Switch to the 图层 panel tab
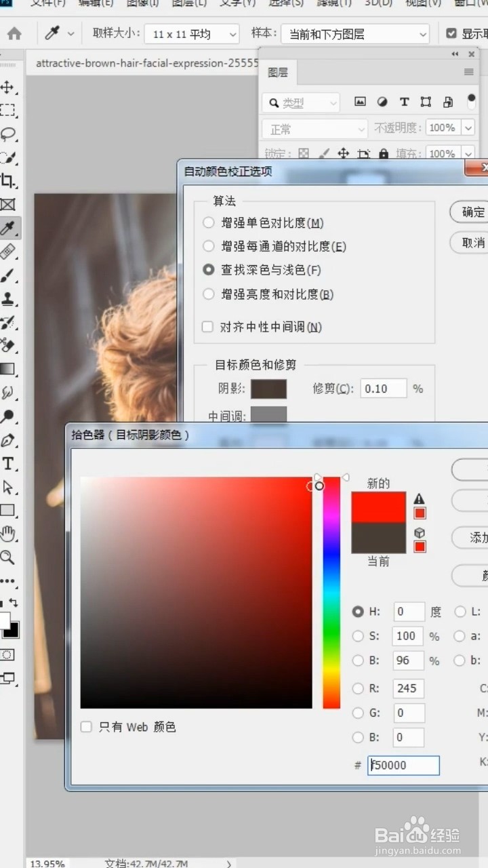 pos(278,72)
